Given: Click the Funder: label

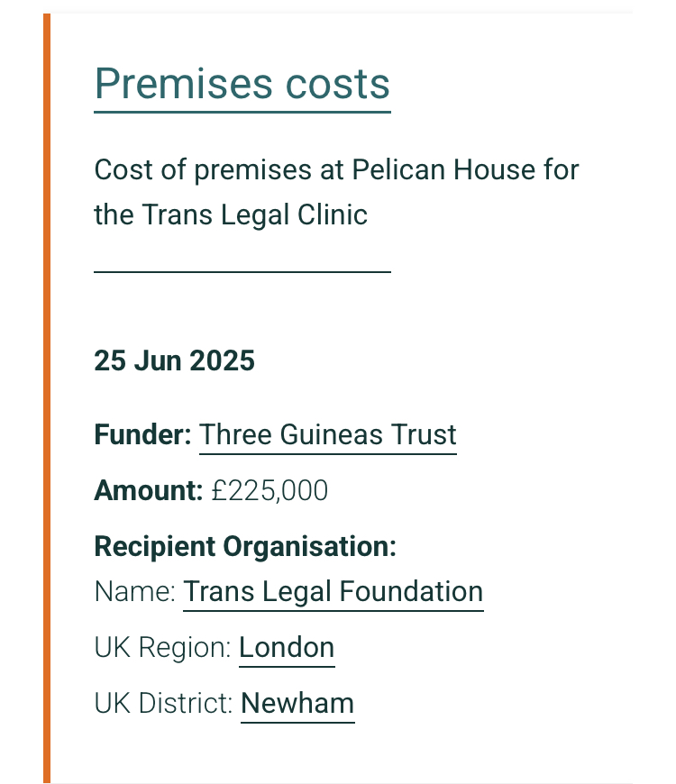Looking at the screenshot, I should 142,435.
